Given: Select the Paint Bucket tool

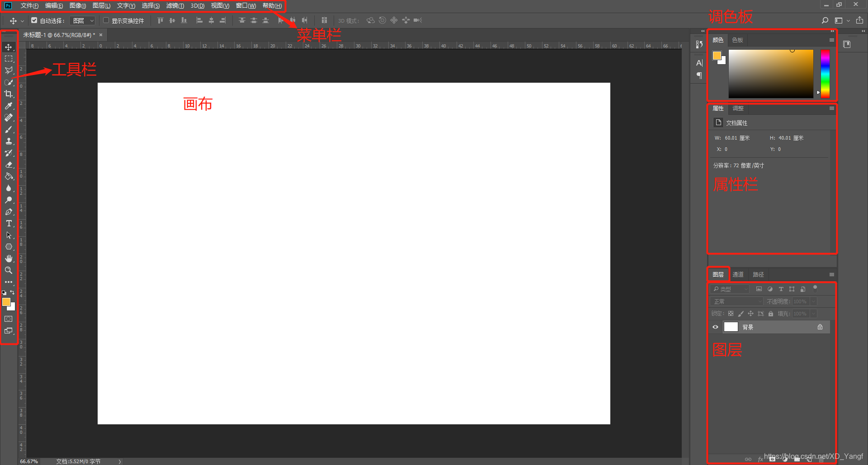Looking at the screenshot, I should point(9,176).
